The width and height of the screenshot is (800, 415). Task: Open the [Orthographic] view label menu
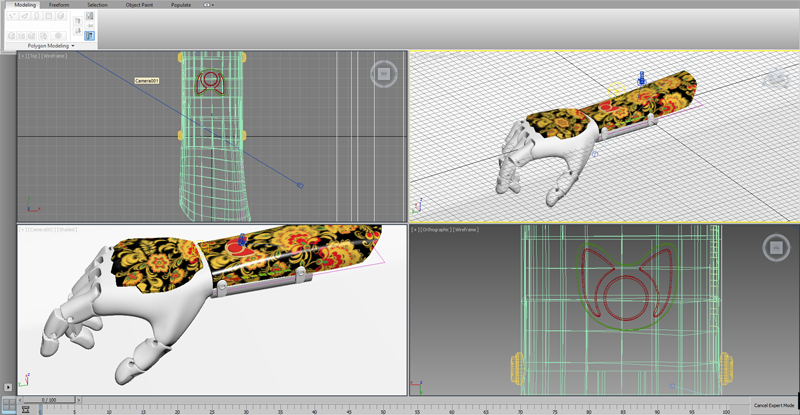435,230
